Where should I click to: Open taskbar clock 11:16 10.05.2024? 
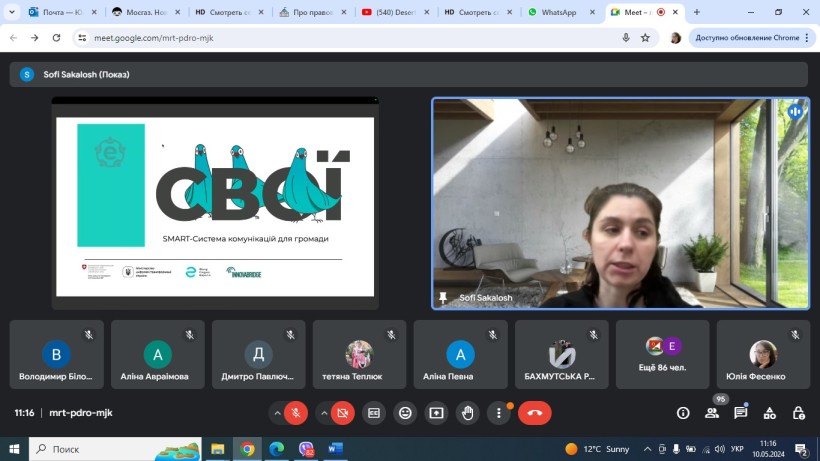point(768,449)
